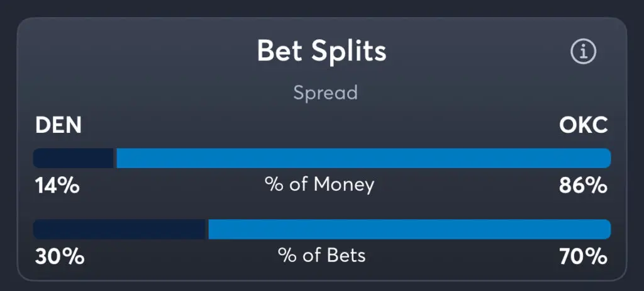Screen dimensions: 644x291
Task: Click OKC blue segment of money bar
Action: [x=364, y=158]
